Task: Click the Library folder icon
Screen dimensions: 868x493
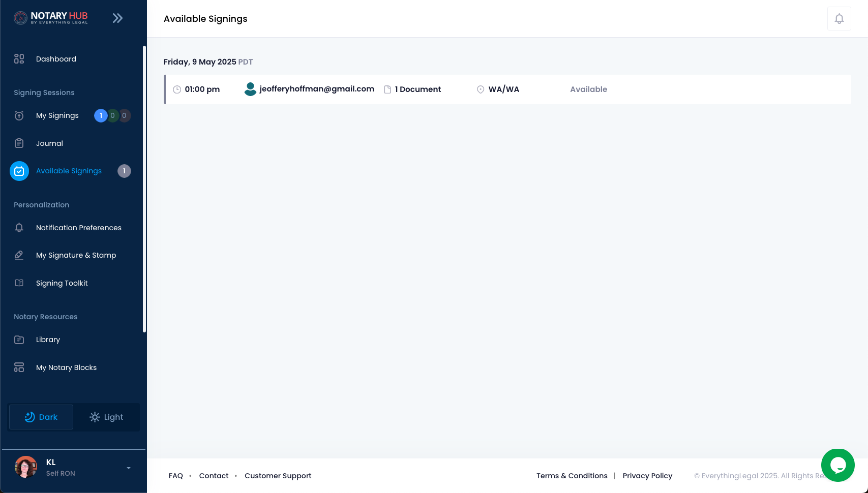Action: [x=19, y=340]
